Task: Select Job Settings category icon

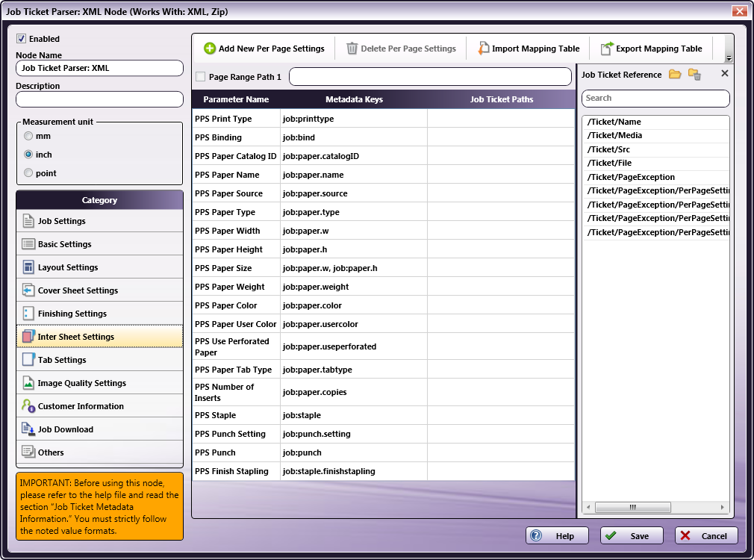Action: pyautogui.click(x=28, y=221)
